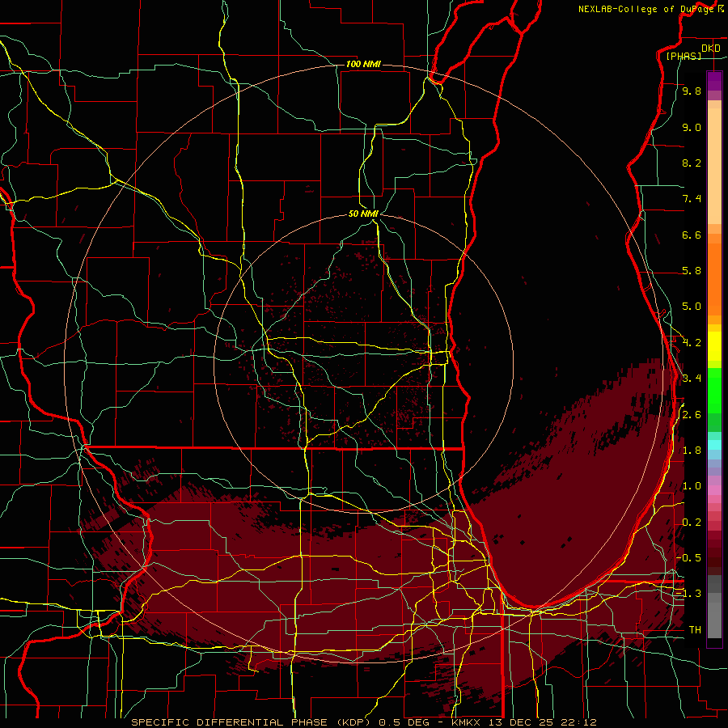Screen dimensions: 728x728
Task: Pick the purple top segment of color bar
Action: [x=714, y=81]
